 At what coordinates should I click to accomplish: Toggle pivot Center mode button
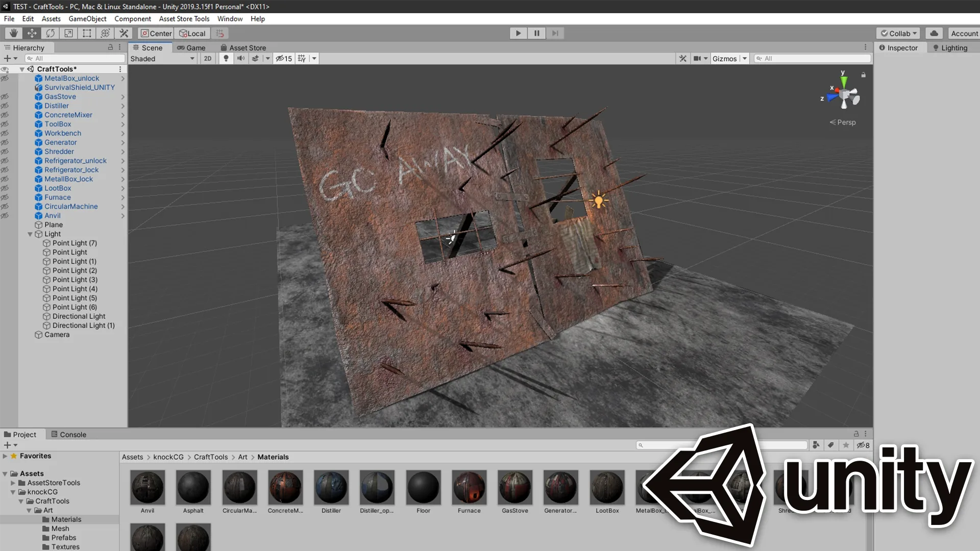tap(156, 33)
